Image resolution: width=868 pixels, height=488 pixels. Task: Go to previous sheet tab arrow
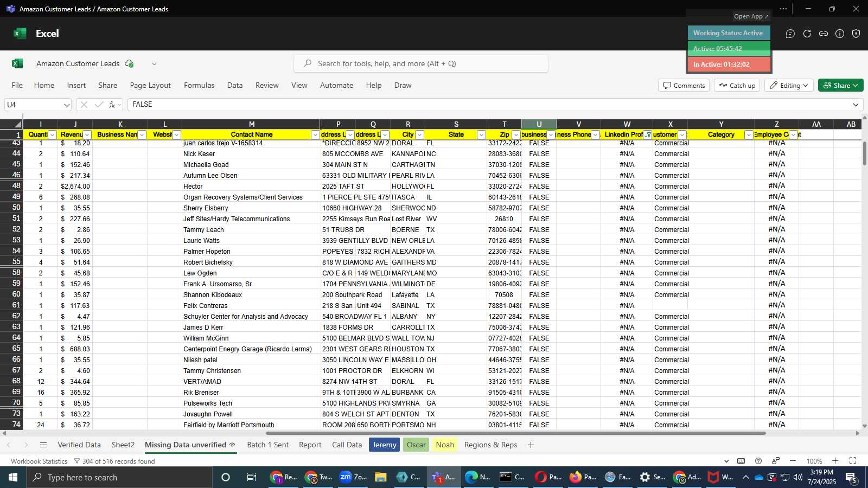pyautogui.click(x=9, y=445)
